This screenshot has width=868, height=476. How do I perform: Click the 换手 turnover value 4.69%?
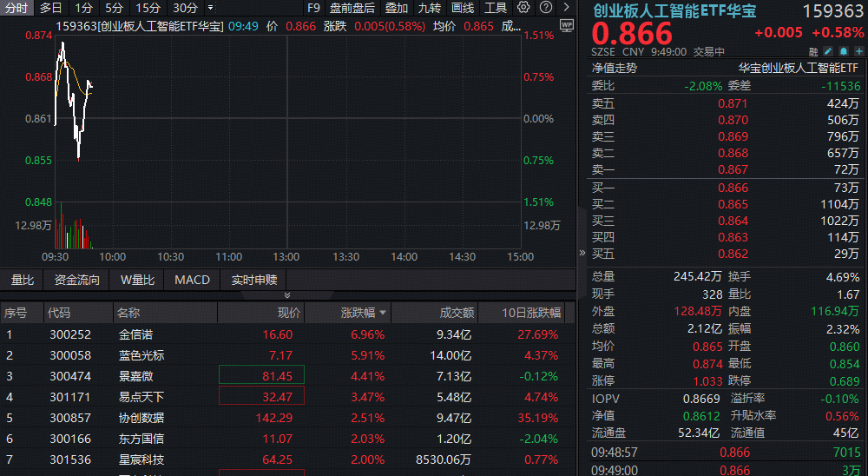[x=843, y=277]
